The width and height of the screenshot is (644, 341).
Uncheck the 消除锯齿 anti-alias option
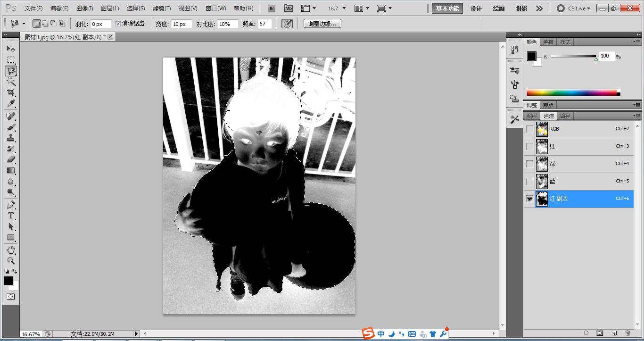pyautogui.click(x=118, y=24)
